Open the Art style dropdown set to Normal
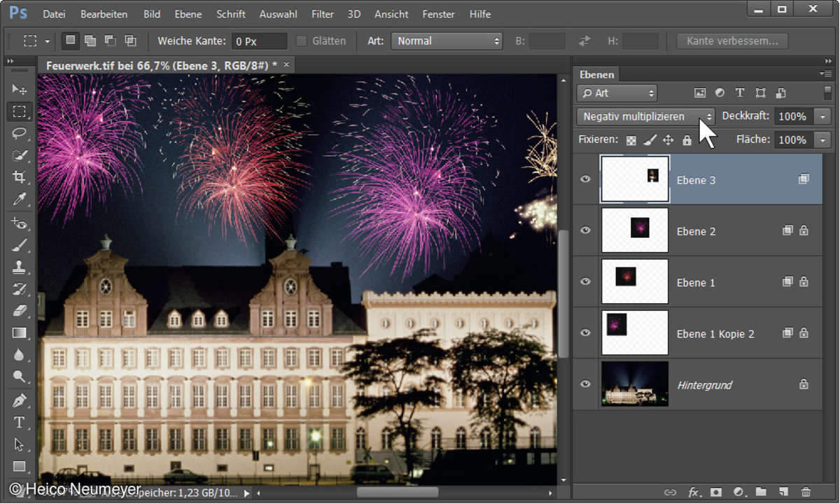This screenshot has height=504, width=840. pos(447,41)
